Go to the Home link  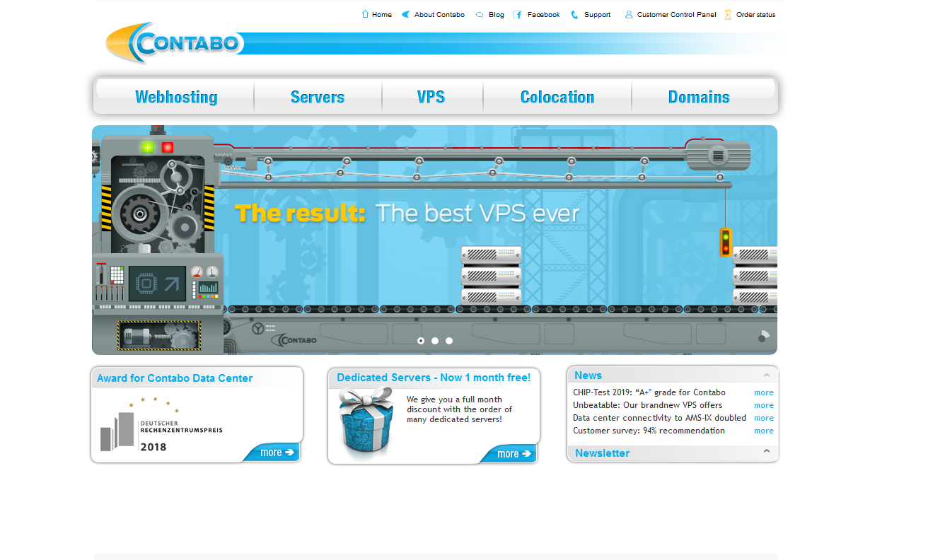tap(382, 15)
